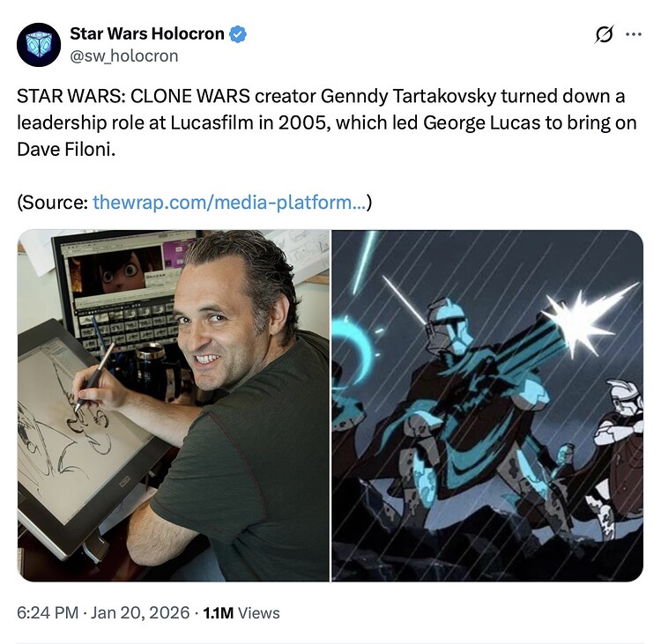Image resolution: width=661 pixels, height=644 pixels.
Task: Click the tweet's first line about Genndy Tartakovsky
Action: (321, 96)
